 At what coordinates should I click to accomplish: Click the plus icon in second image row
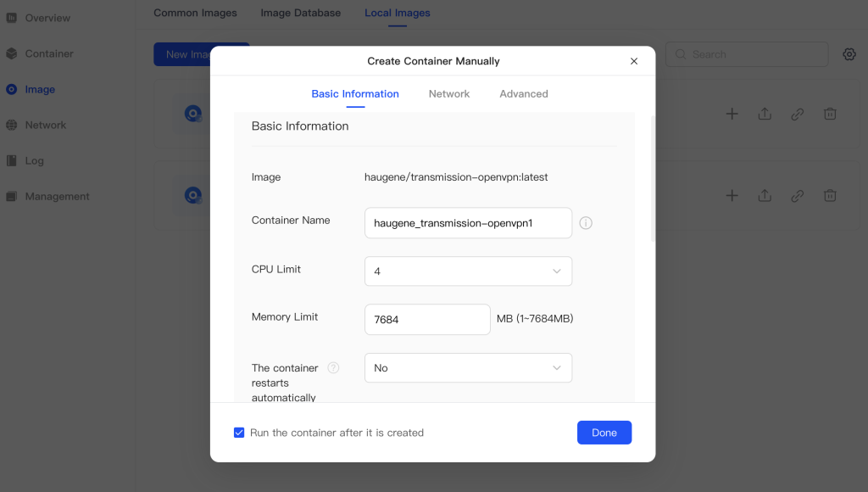[732, 196]
